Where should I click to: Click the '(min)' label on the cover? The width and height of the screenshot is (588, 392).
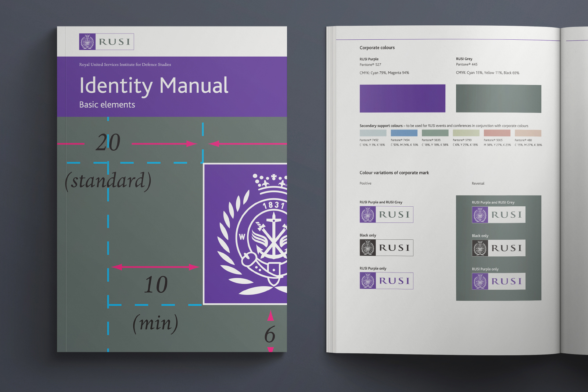[155, 323]
